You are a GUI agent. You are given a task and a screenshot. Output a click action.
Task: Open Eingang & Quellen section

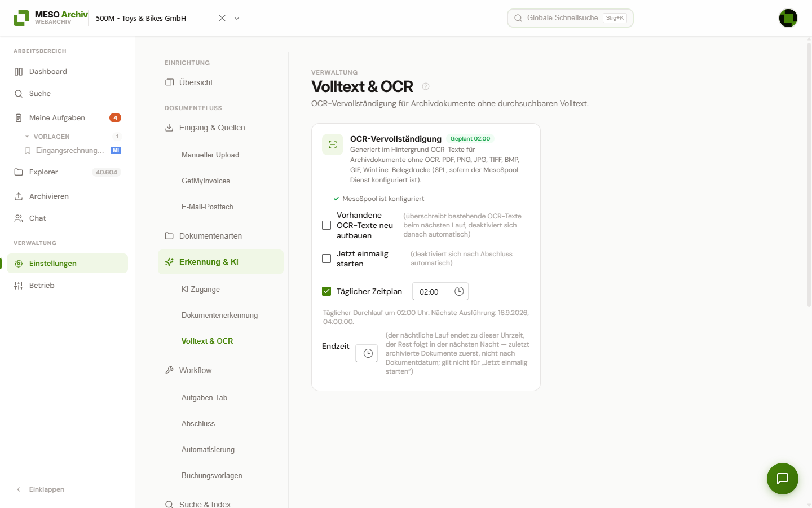220,128
